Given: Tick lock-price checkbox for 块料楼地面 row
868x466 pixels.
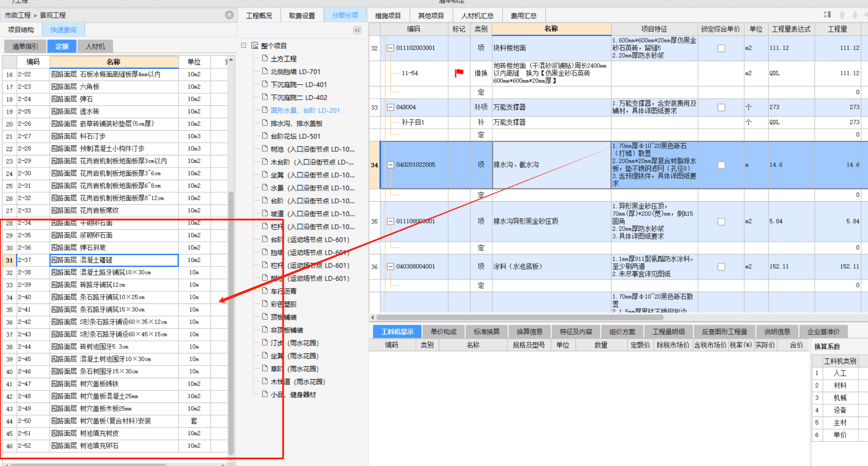Looking at the screenshot, I should coord(721,48).
